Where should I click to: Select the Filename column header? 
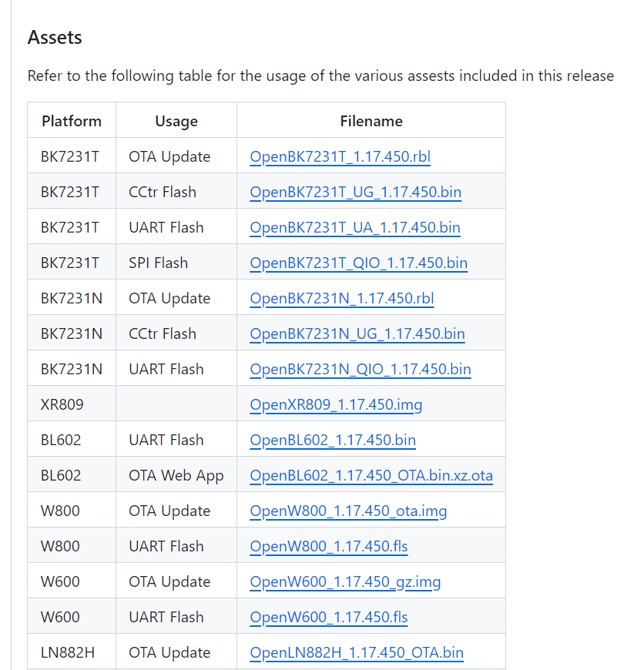371,122
